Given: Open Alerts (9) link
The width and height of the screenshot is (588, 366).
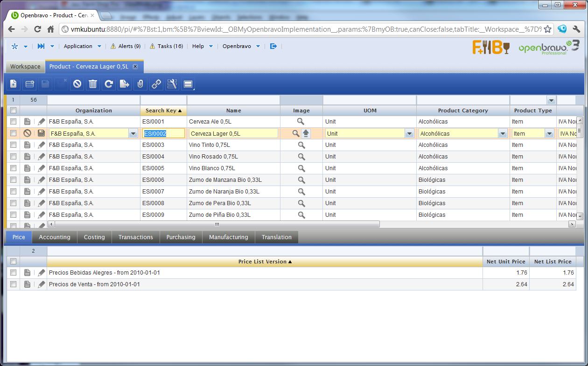Looking at the screenshot, I should pos(126,46).
